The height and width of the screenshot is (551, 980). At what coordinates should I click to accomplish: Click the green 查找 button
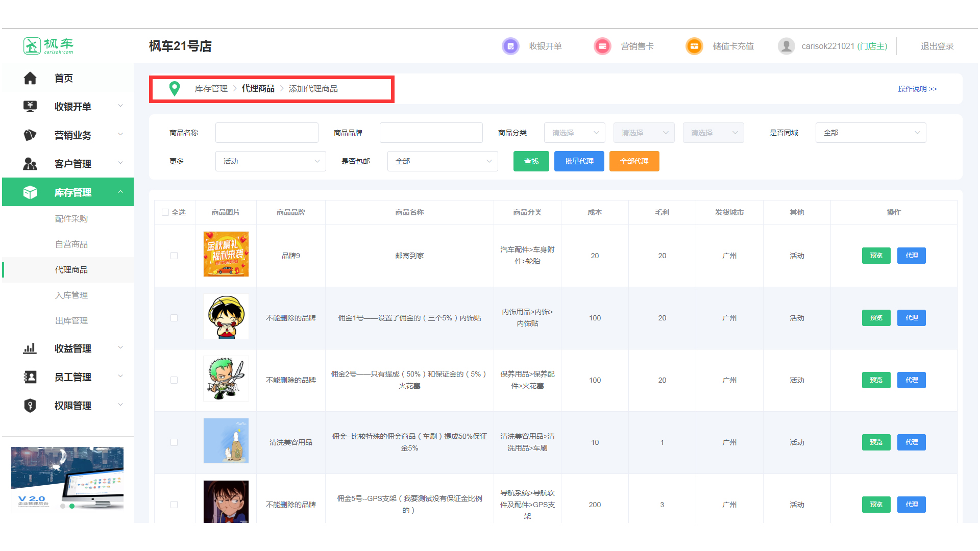[x=531, y=161]
